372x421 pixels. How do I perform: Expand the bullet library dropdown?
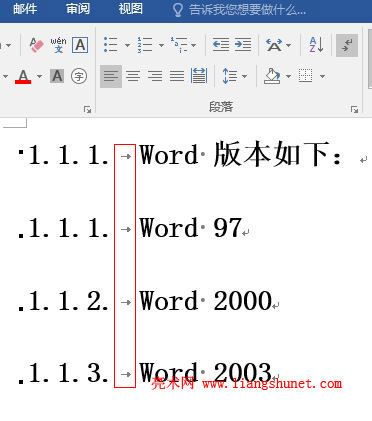[127, 45]
